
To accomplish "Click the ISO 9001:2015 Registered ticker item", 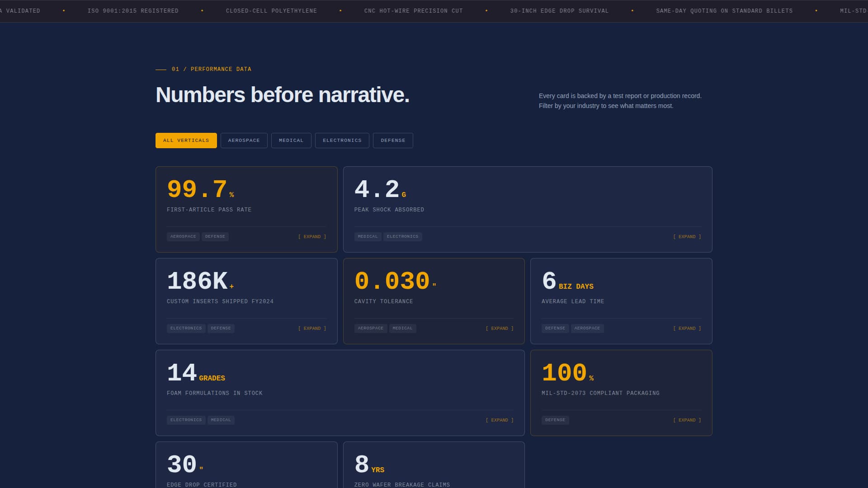I will 133,11.
